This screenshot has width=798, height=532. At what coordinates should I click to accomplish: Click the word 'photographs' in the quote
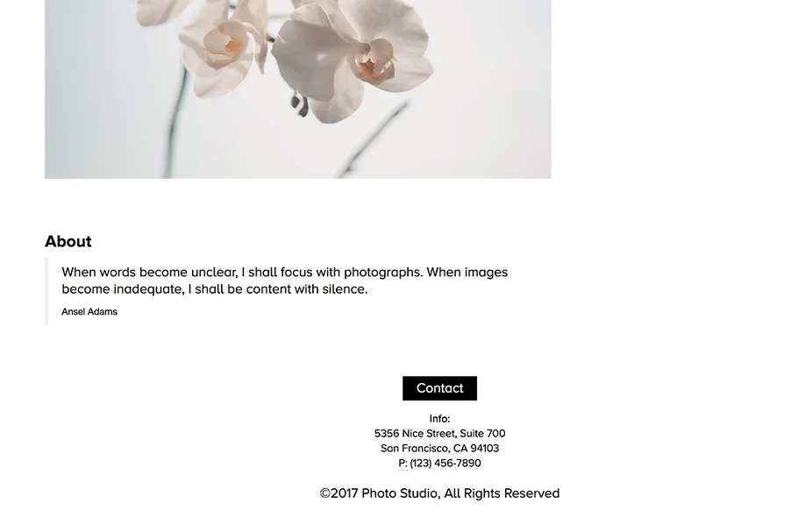coord(381,273)
